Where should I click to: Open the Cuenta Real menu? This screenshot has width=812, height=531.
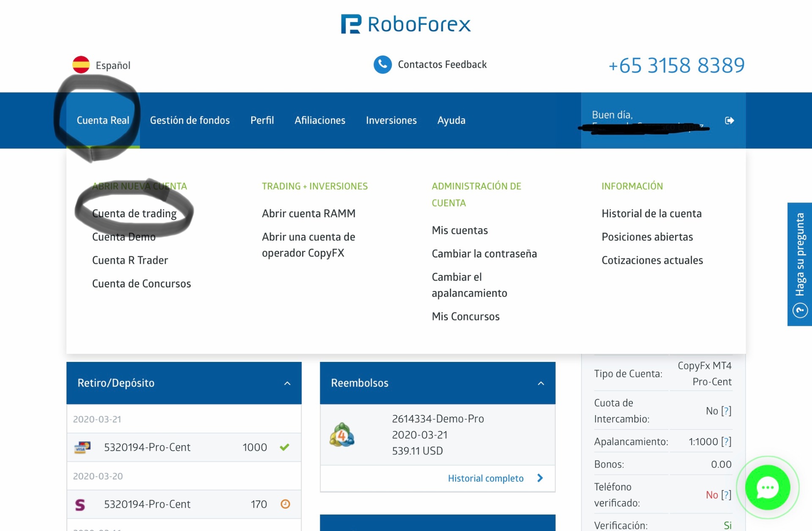[103, 120]
